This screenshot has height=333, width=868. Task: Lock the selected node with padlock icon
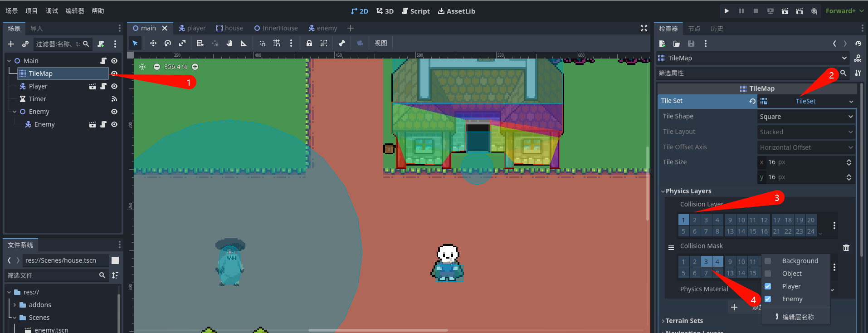click(309, 43)
